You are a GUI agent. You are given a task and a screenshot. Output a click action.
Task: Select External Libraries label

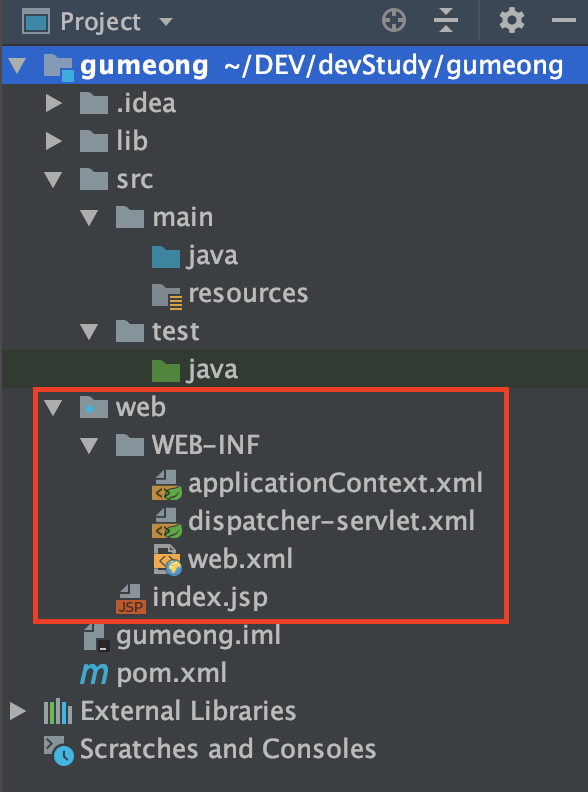(x=188, y=711)
